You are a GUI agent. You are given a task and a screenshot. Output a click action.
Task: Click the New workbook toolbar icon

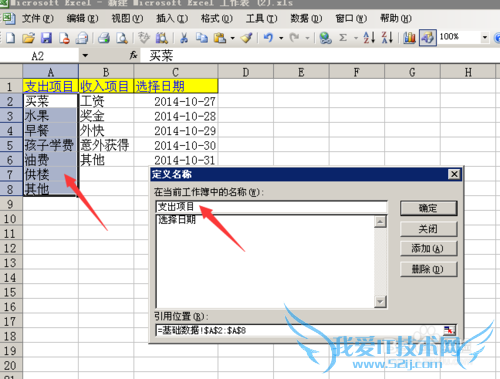click(x=10, y=38)
